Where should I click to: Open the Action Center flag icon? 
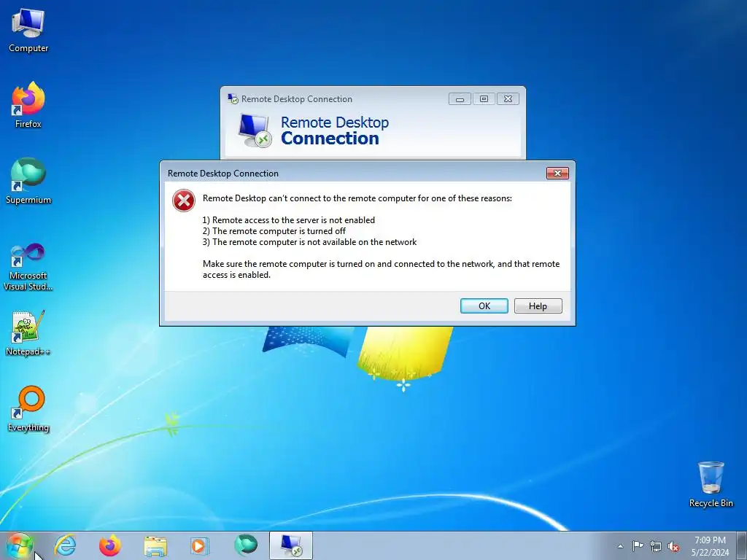tap(638, 546)
